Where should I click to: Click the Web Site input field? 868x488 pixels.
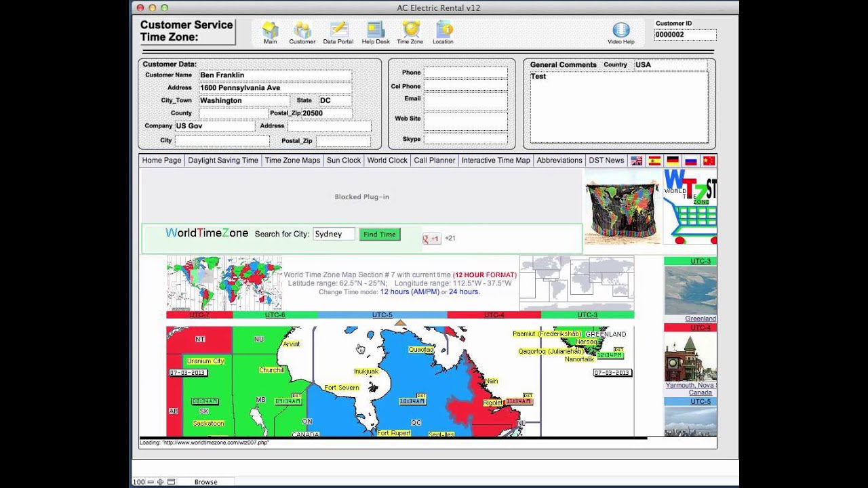(465, 121)
